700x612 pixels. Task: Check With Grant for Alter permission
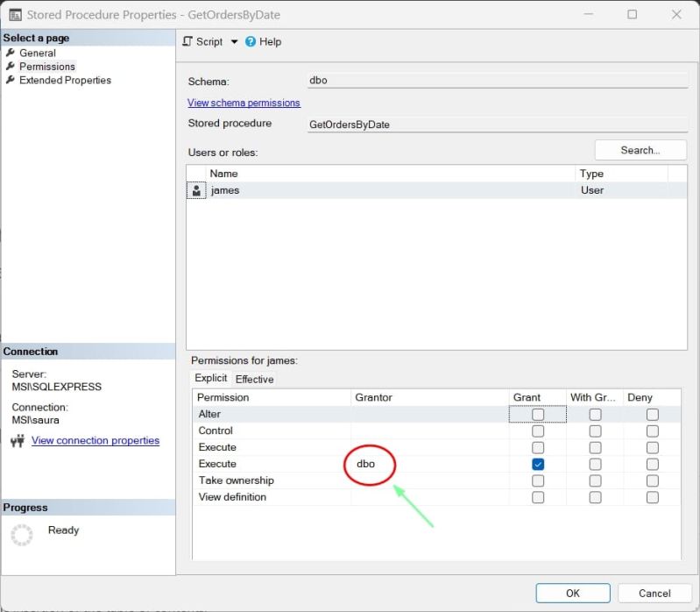click(x=595, y=415)
